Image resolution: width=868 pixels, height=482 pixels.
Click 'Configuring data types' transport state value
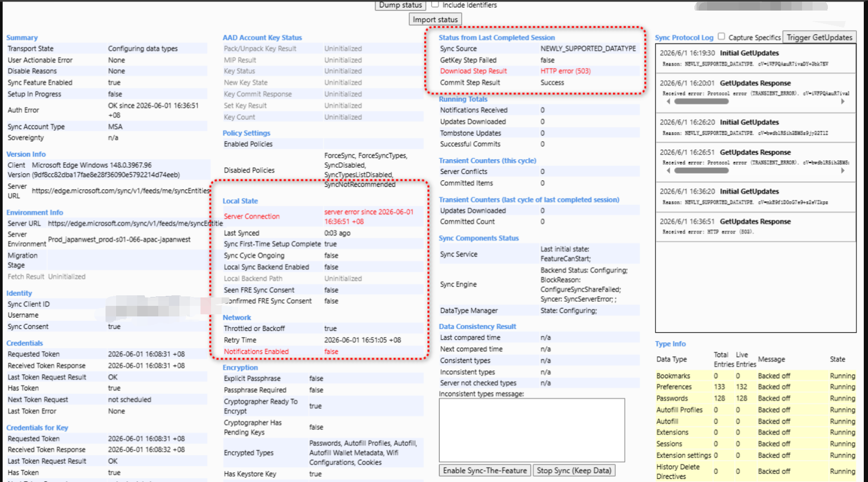coord(143,49)
